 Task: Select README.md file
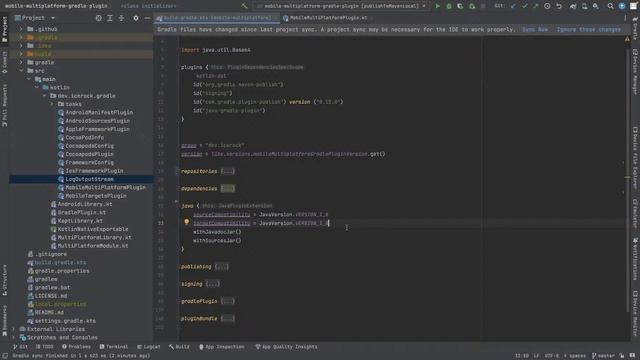(x=49, y=312)
